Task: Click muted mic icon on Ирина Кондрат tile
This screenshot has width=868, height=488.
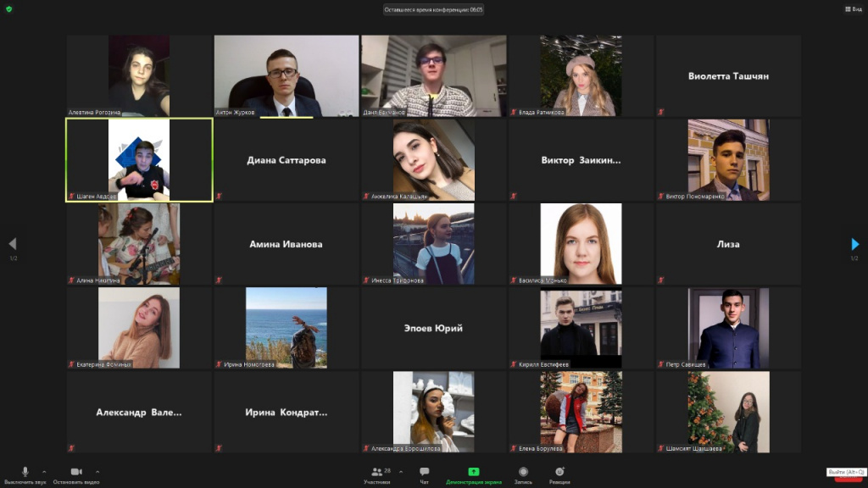Action: pos(219,448)
